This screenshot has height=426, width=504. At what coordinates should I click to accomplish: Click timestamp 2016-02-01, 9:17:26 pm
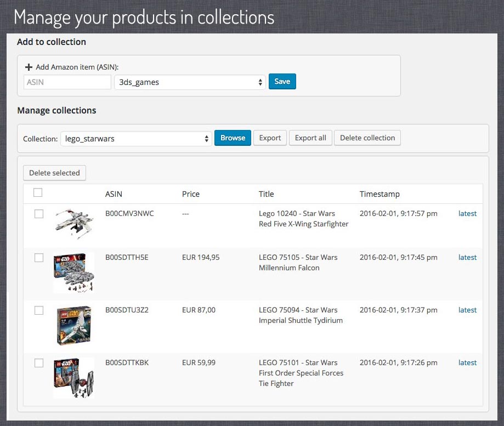coord(398,363)
